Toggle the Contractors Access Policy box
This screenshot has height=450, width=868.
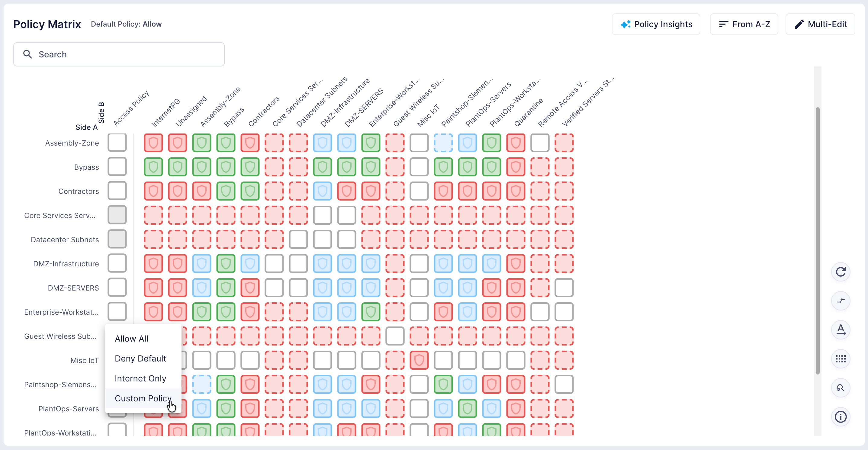click(117, 191)
